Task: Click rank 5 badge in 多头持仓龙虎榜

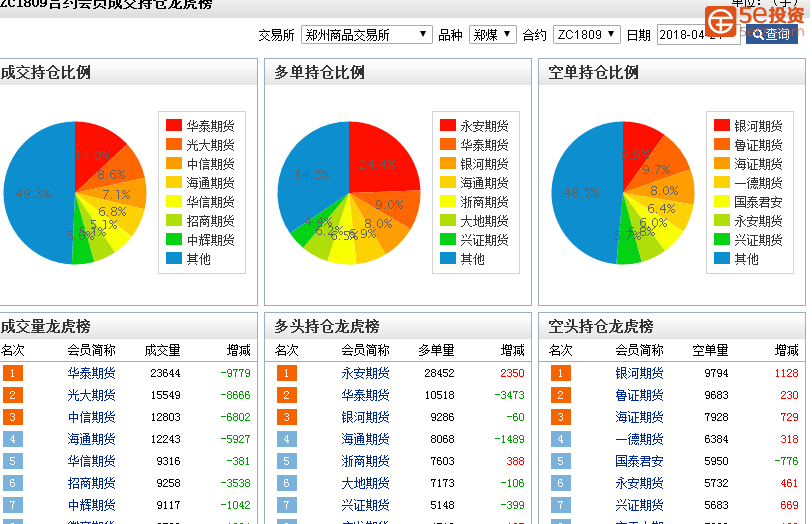Action: click(286, 461)
